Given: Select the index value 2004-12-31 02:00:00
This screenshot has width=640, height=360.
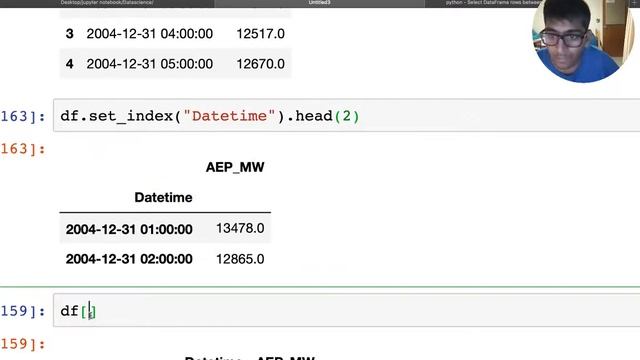Looking at the screenshot, I should click(129, 259).
